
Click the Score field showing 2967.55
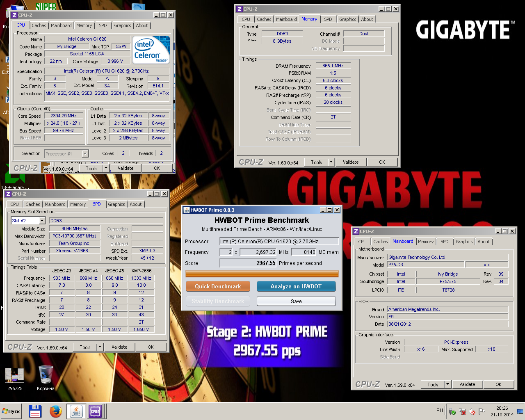248,263
